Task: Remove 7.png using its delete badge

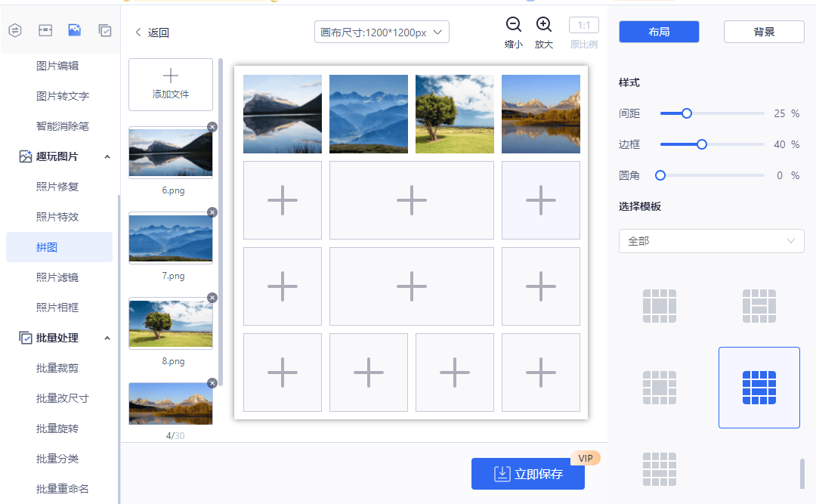Action: tap(212, 212)
